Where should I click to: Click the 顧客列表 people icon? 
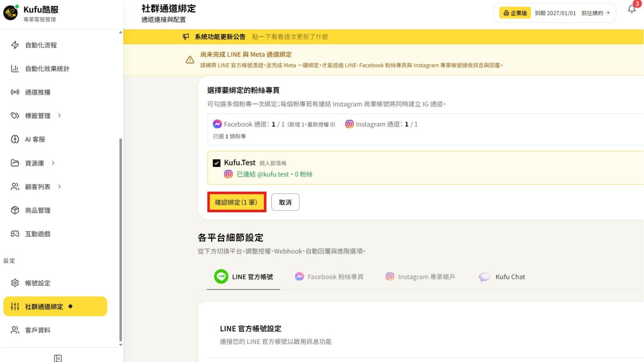click(15, 186)
